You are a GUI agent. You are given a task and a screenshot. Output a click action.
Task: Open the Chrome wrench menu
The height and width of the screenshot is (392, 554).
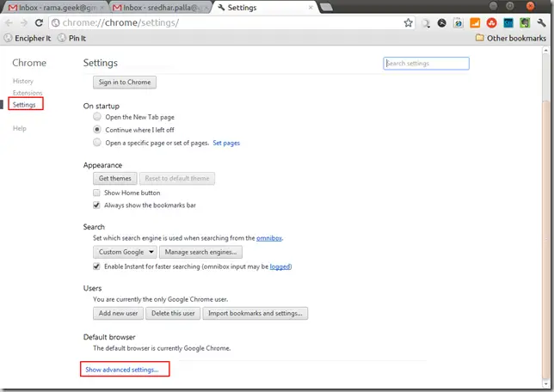[x=541, y=23]
